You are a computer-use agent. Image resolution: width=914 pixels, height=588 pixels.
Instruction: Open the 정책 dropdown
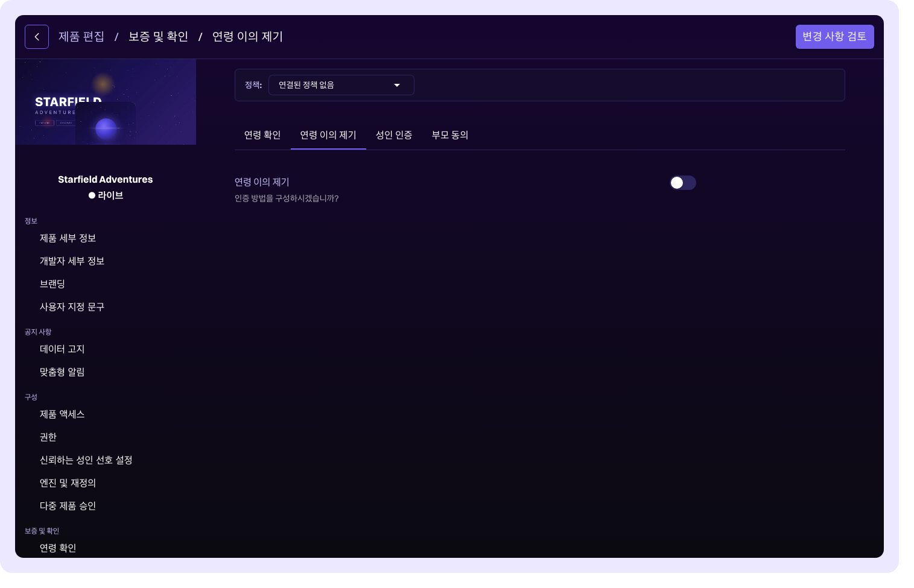coord(341,85)
